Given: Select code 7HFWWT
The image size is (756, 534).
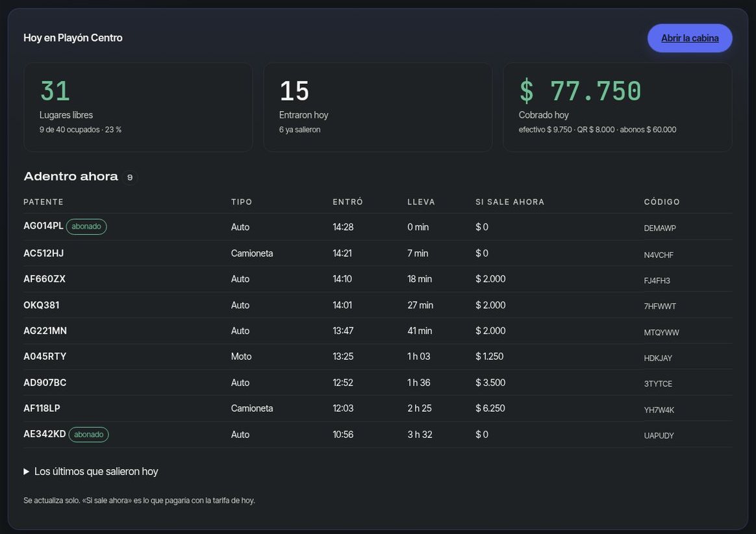Looking at the screenshot, I should [x=660, y=307].
